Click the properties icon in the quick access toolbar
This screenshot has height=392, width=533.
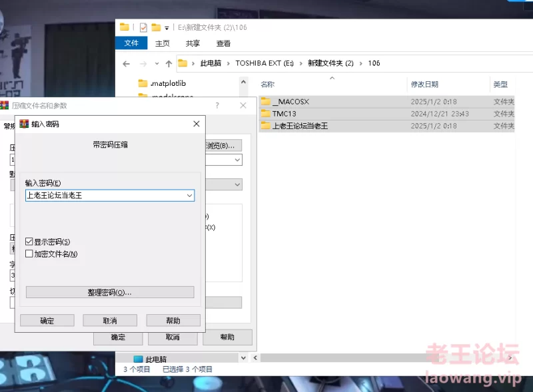[x=143, y=27]
